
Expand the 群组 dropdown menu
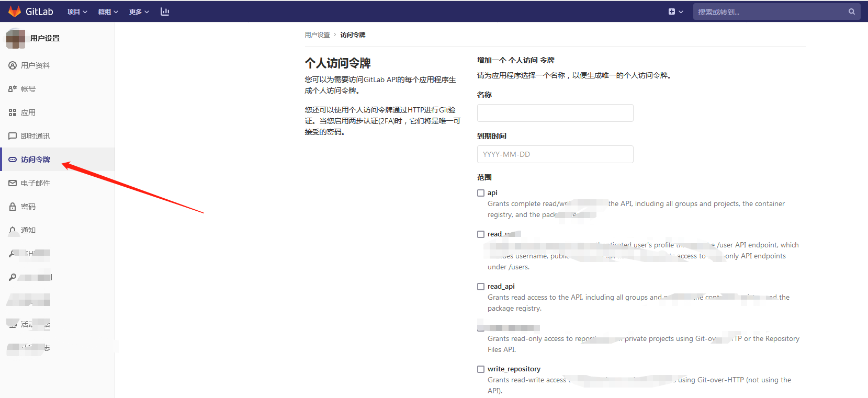click(x=108, y=12)
